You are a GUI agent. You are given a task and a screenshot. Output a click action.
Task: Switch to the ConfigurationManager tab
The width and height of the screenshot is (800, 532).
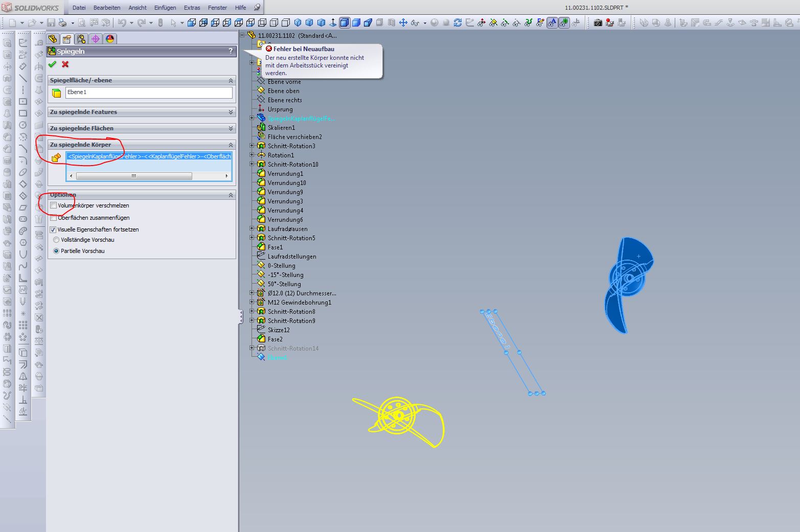81,39
